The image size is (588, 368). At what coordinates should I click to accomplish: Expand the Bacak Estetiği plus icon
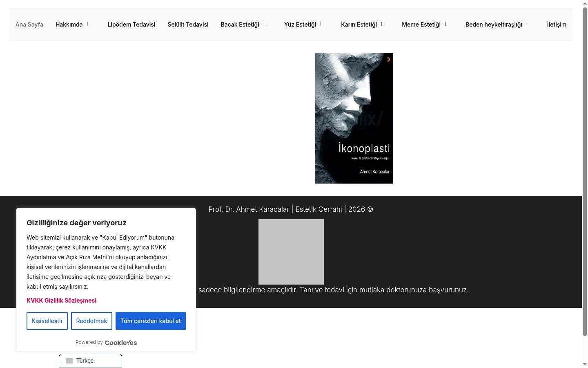click(264, 24)
